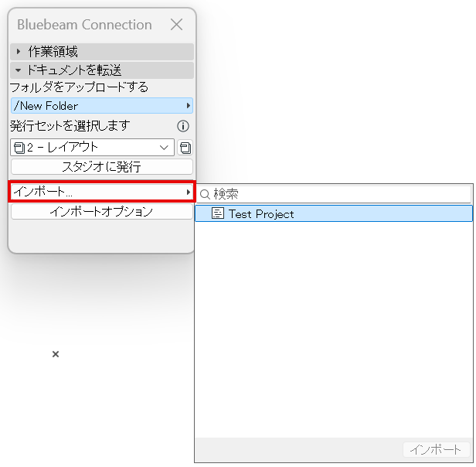Screen dimensions: 476x467
Task: Click the small x mark below the panel
Action: pos(56,354)
